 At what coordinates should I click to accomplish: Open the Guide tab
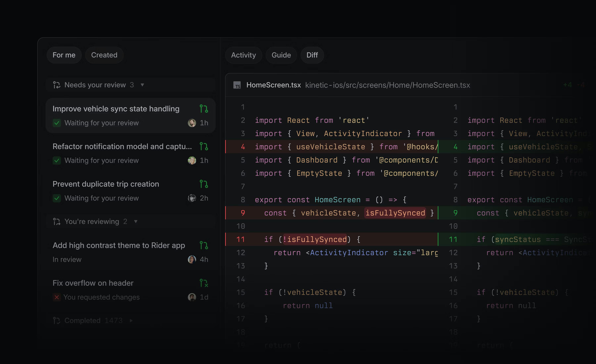(281, 55)
